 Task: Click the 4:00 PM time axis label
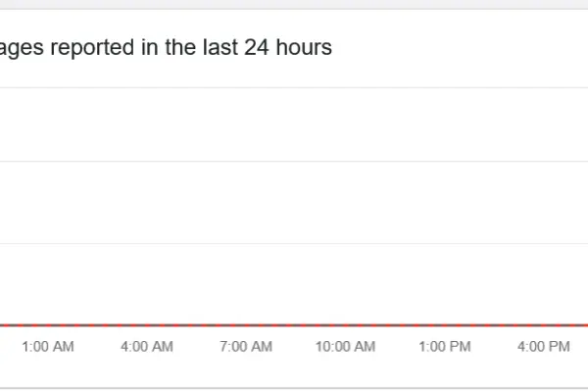(x=544, y=347)
